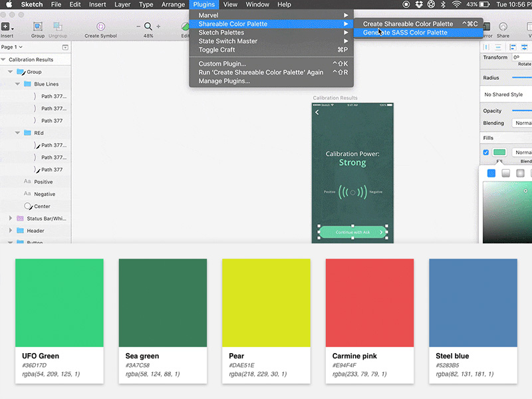
Task: Expand the Header group
Action: click(x=11, y=230)
